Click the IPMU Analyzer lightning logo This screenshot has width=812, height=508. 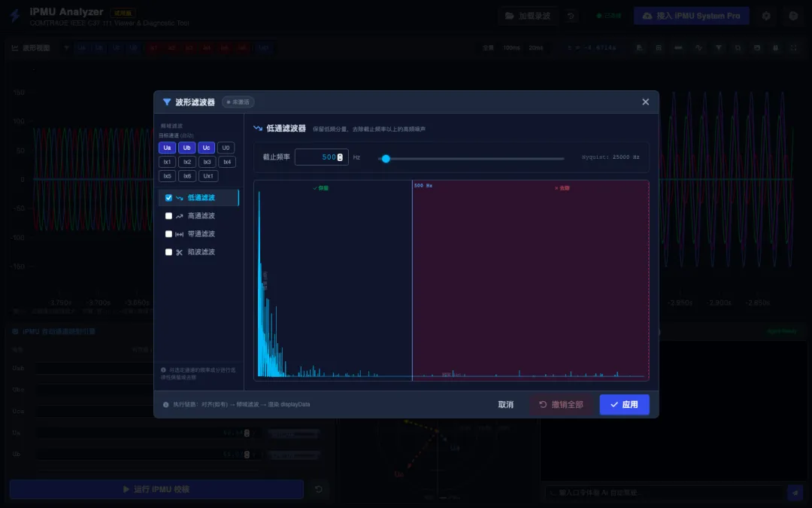(15, 16)
